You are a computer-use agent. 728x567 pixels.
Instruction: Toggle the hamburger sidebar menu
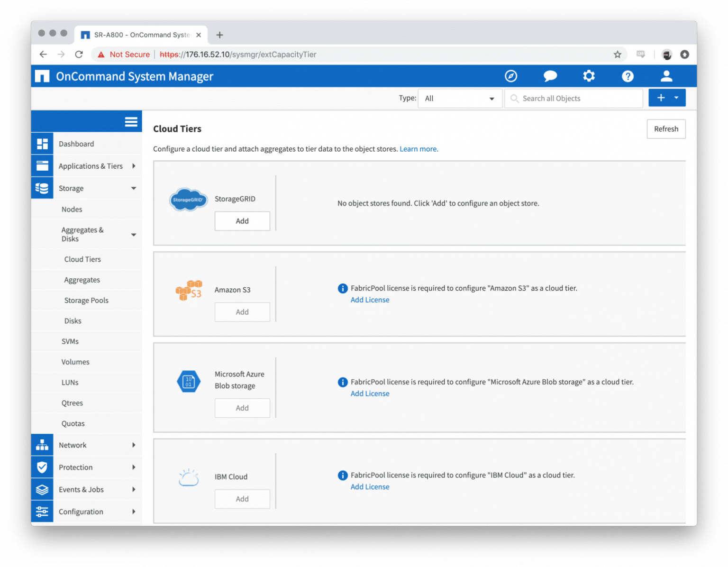(x=131, y=122)
